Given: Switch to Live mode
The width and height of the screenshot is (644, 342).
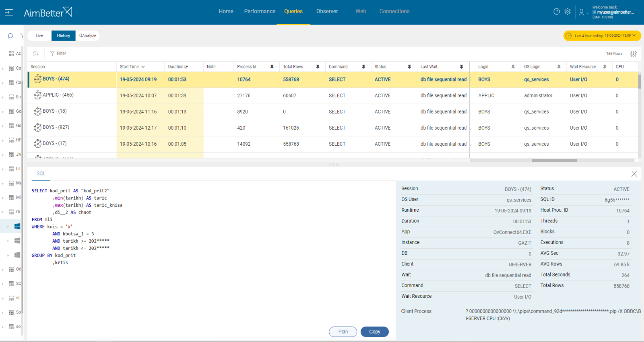Looking at the screenshot, I should pos(39,36).
